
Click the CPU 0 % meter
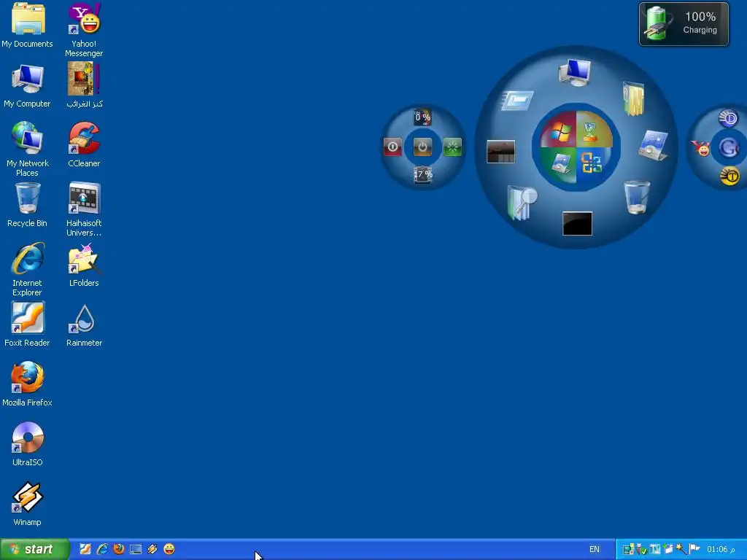tap(422, 117)
